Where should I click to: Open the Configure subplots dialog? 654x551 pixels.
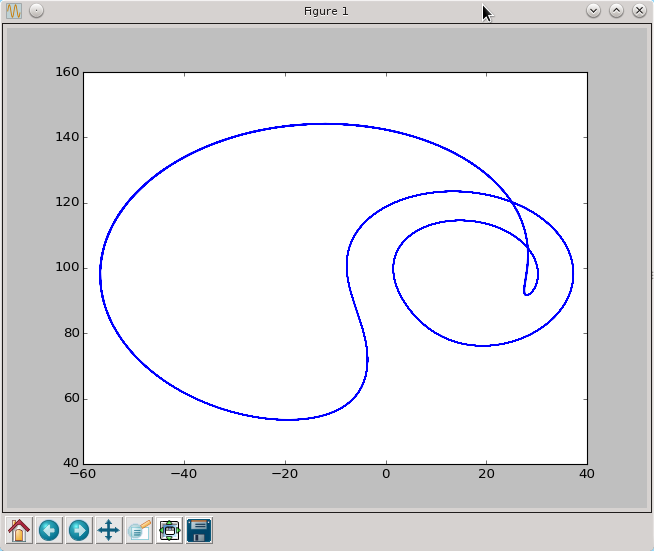(x=169, y=530)
